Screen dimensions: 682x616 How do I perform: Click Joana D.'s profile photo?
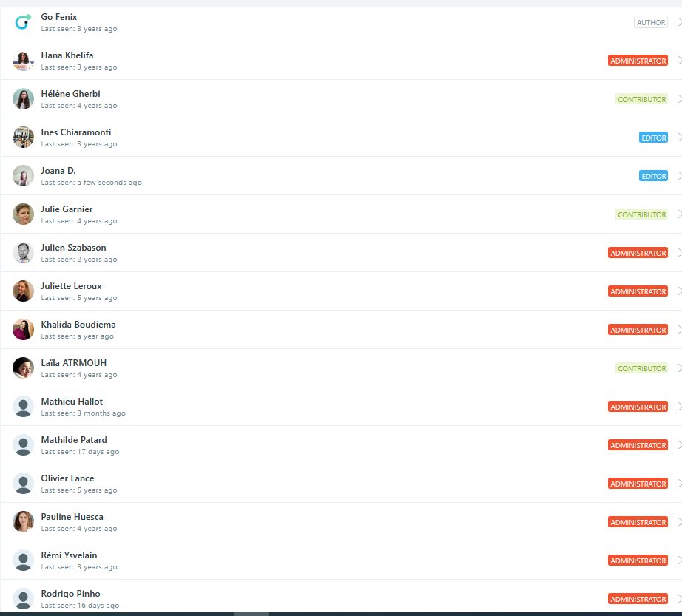coord(23,176)
